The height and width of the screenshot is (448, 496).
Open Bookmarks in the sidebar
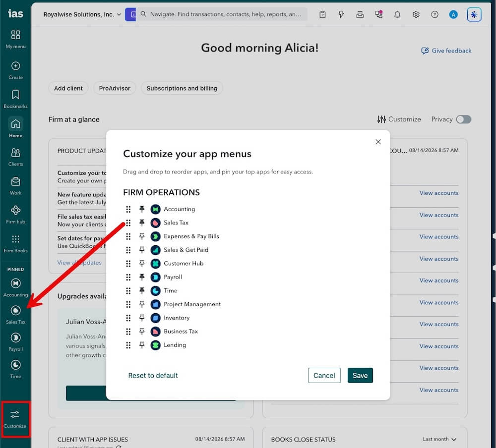point(15,99)
